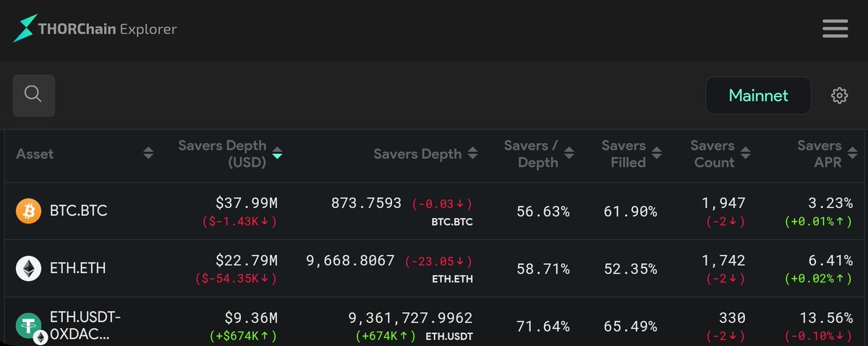Click the 6.41% APR value

pyautogui.click(x=830, y=260)
